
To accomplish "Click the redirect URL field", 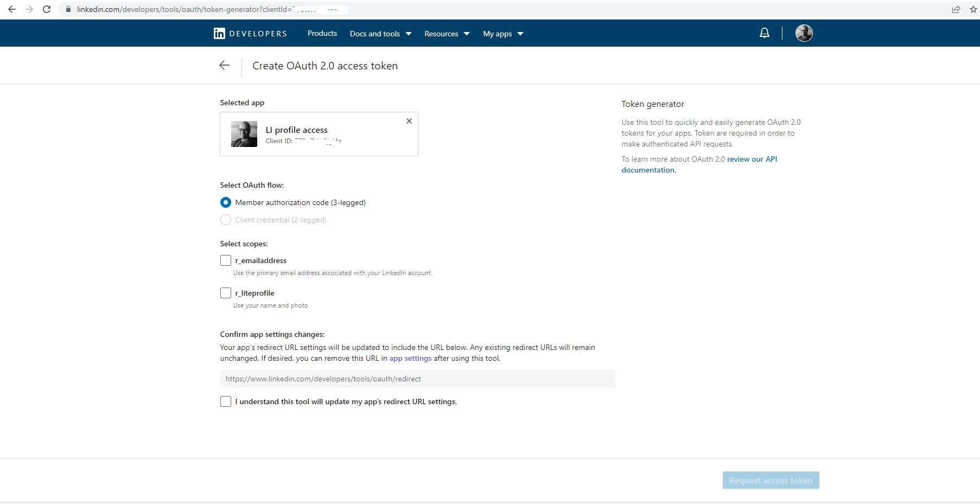I will [x=417, y=379].
